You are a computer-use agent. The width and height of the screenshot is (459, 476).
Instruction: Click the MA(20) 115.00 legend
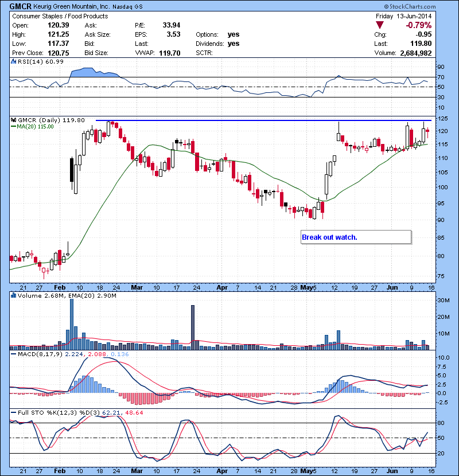click(x=35, y=127)
